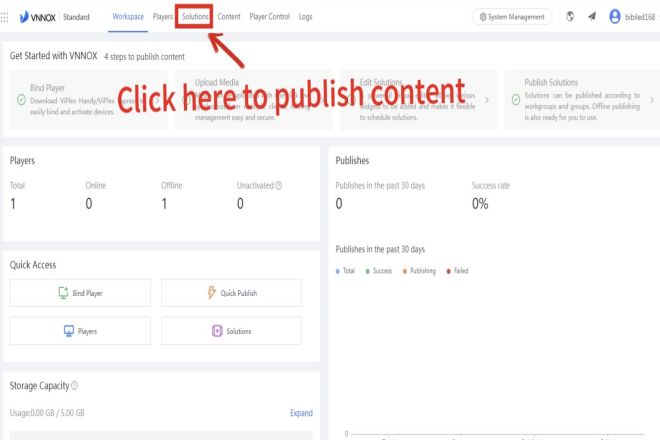Toggle the Total legend series

coord(345,271)
